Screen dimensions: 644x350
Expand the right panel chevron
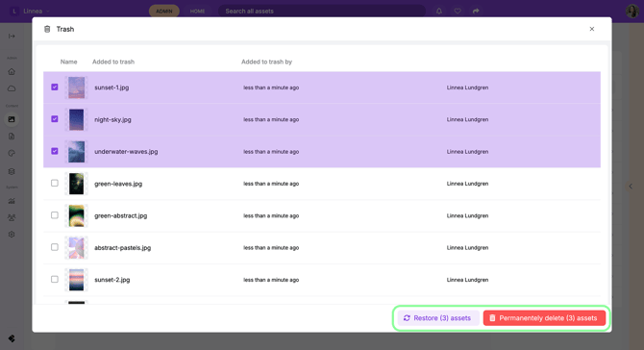pos(631,187)
